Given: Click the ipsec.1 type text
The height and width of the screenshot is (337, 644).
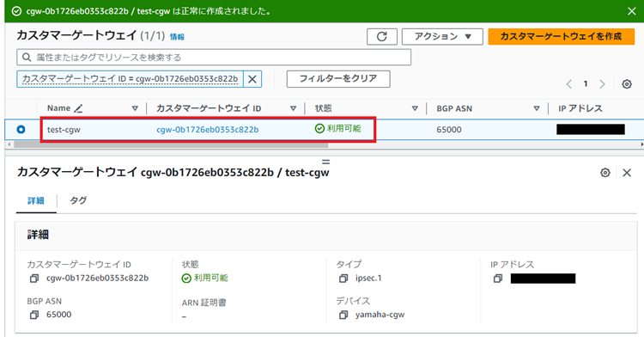Looking at the screenshot, I should point(368,279).
